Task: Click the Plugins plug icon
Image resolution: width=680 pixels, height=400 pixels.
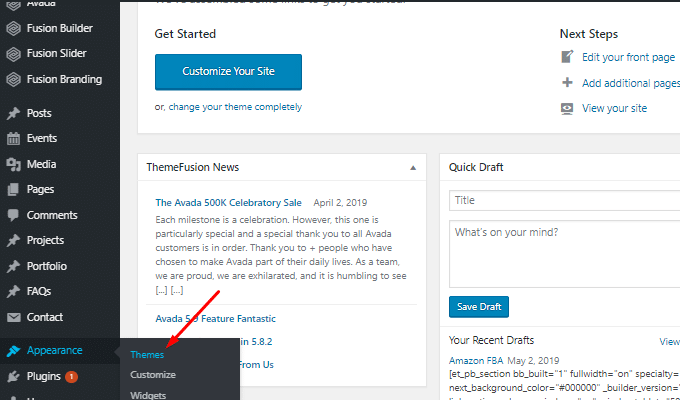Action: (x=13, y=377)
